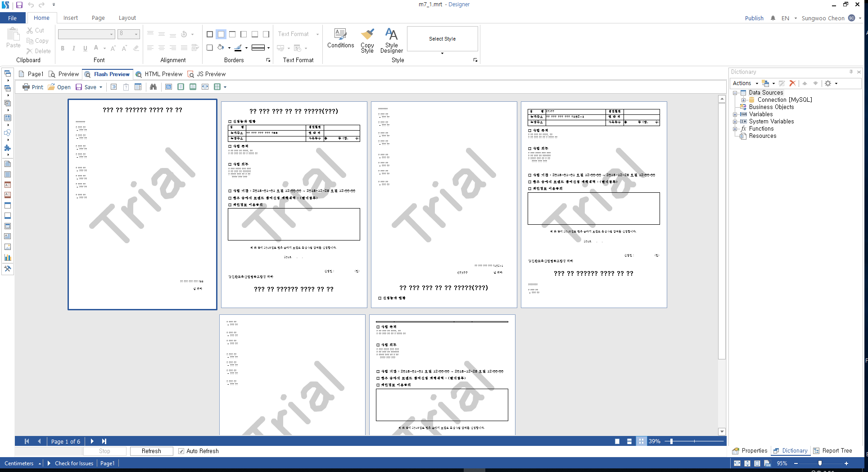Expand the Connection [MySQL] node
The image size is (868, 472).
(x=743, y=100)
